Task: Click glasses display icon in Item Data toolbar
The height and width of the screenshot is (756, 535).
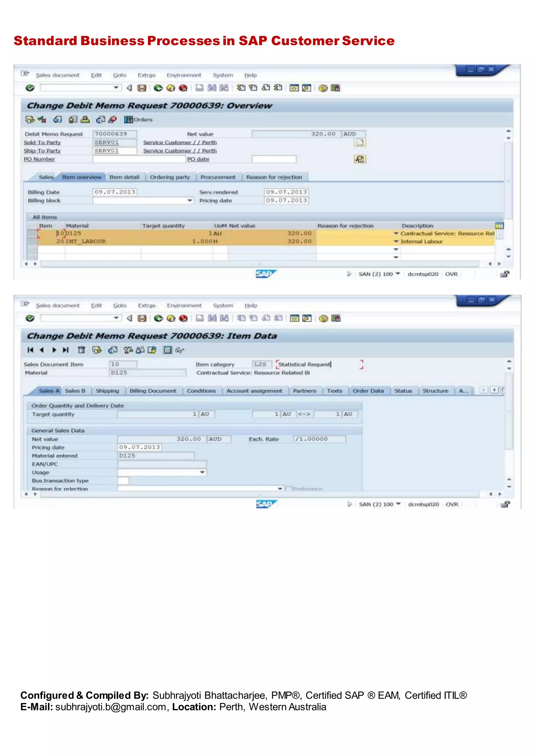Action: click(179, 350)
